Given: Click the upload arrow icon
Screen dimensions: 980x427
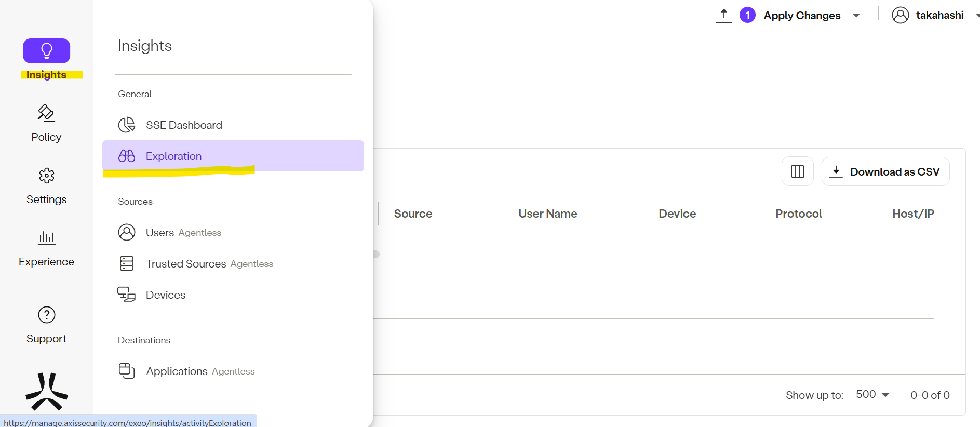Looking at the screenshot, I should tap(723, 15).
